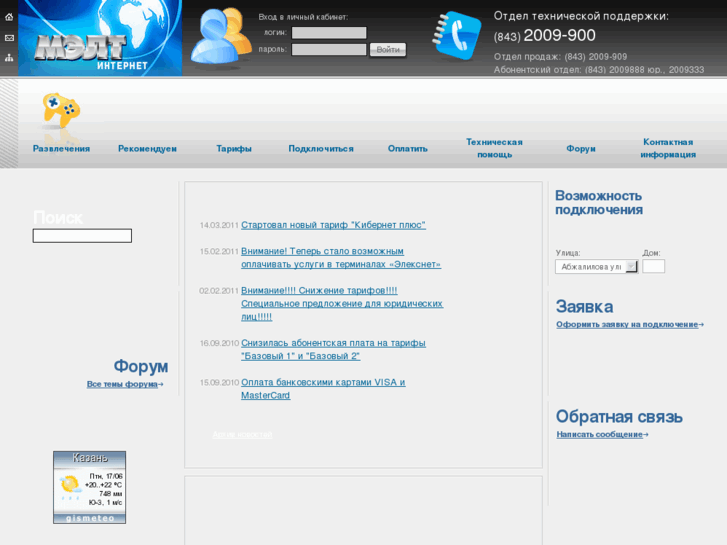The height and width of the screenshot is (545, 727).
Task: Open the Оплатить menu
Action: (x=408, y=148)
